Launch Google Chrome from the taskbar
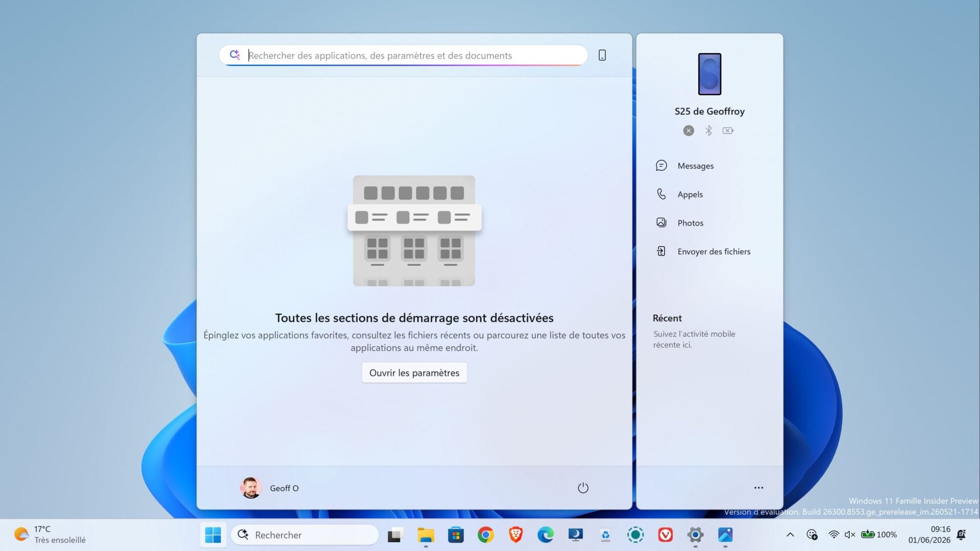The image size is (980, 551). pos(485,535)
